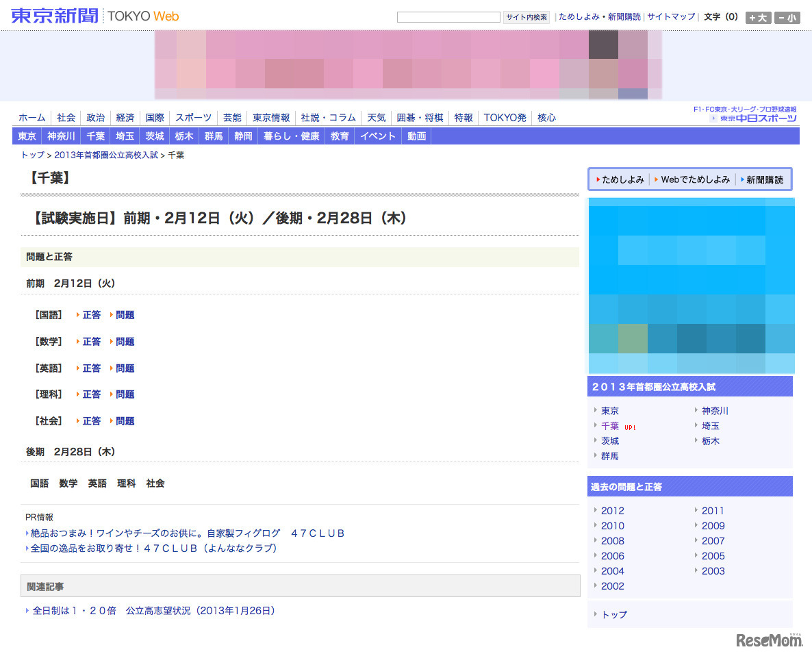Screen dimensions: 812x656
Task: Open the related article on 公立高志望状況
Action: [153, 611]
